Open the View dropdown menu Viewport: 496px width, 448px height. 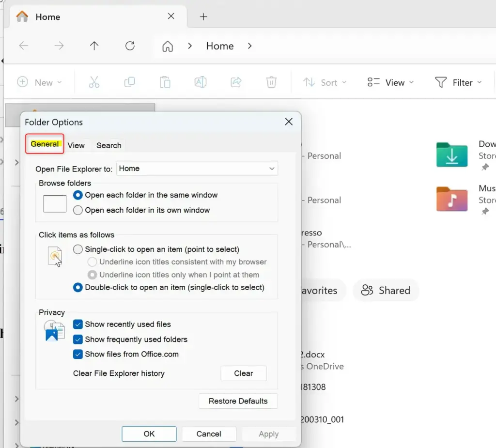coord(391,82)
